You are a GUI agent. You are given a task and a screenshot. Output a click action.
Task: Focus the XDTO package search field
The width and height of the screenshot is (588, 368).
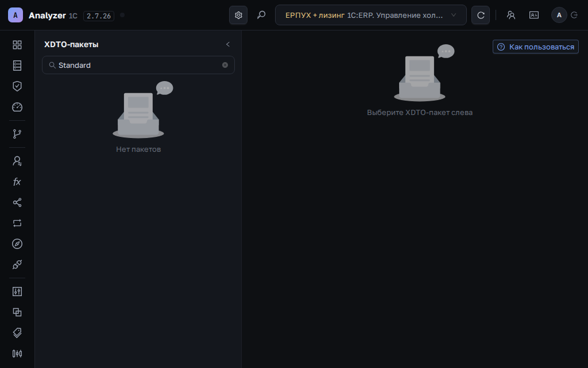click(x=138, y=65)
